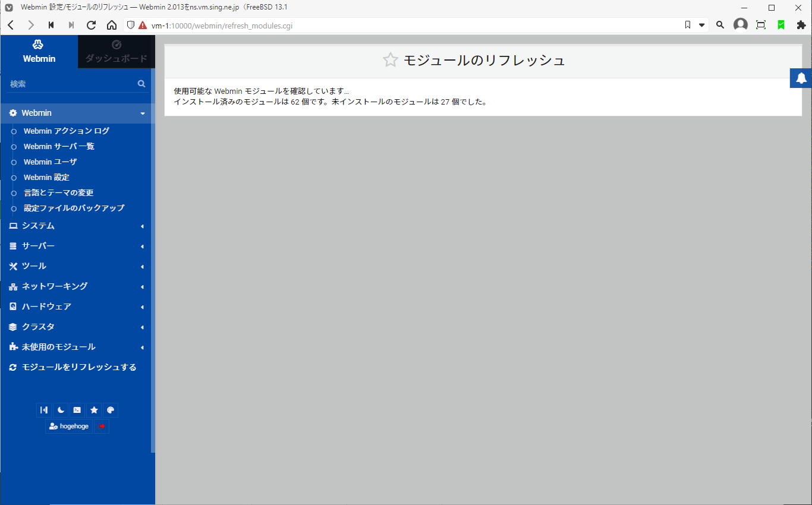Open theme configuration palette icon

[111, 410]
